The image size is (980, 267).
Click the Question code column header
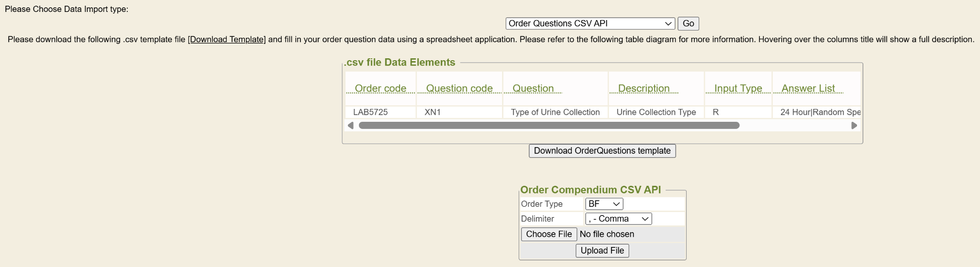[x=459, y=88]
